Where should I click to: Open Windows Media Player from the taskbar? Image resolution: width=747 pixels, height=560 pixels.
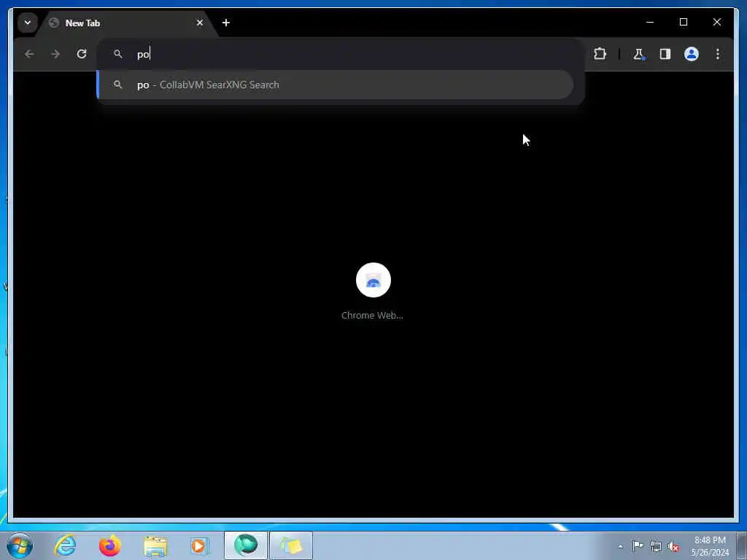click(200, 545)
